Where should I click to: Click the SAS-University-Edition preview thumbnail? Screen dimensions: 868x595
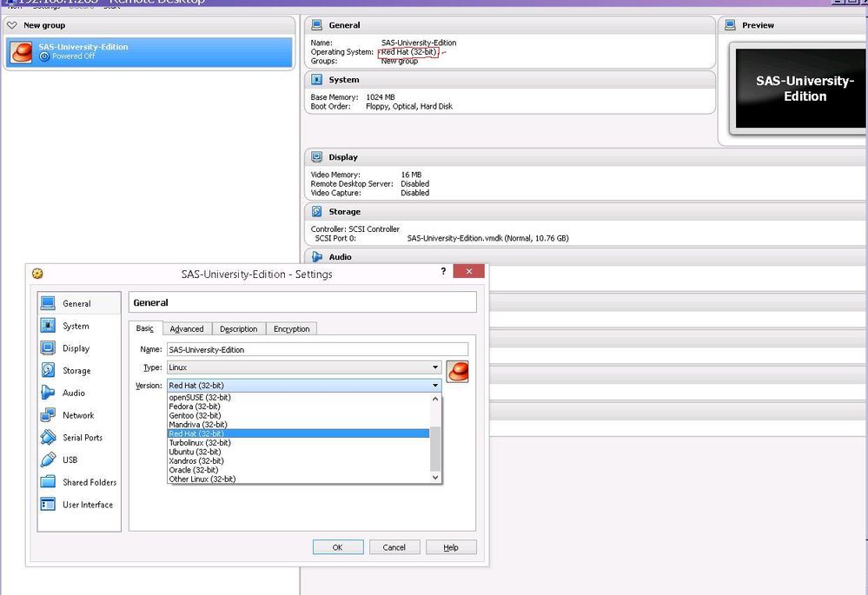800,89
